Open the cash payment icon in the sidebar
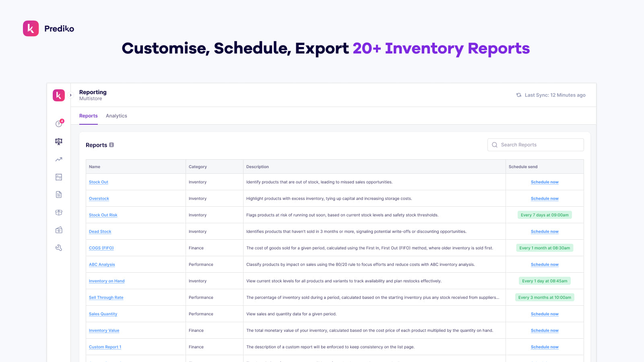Viewport: 644px width, 362px height. coord(59,230)
